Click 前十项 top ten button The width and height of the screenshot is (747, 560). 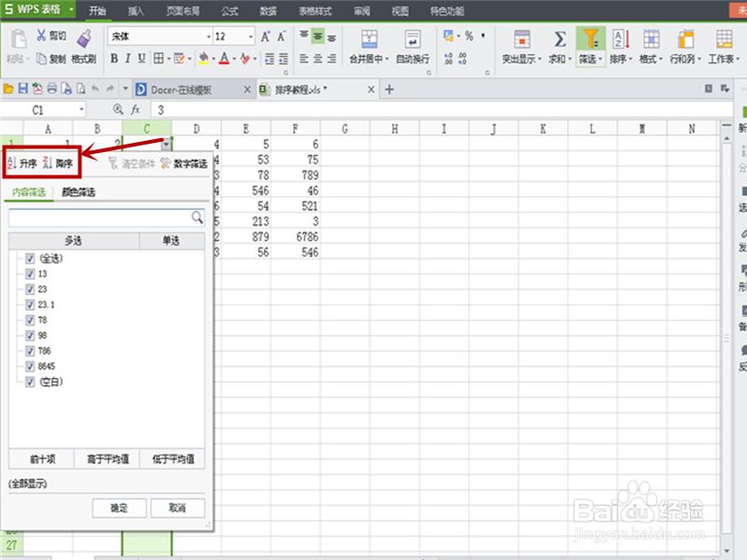point(42,459)
